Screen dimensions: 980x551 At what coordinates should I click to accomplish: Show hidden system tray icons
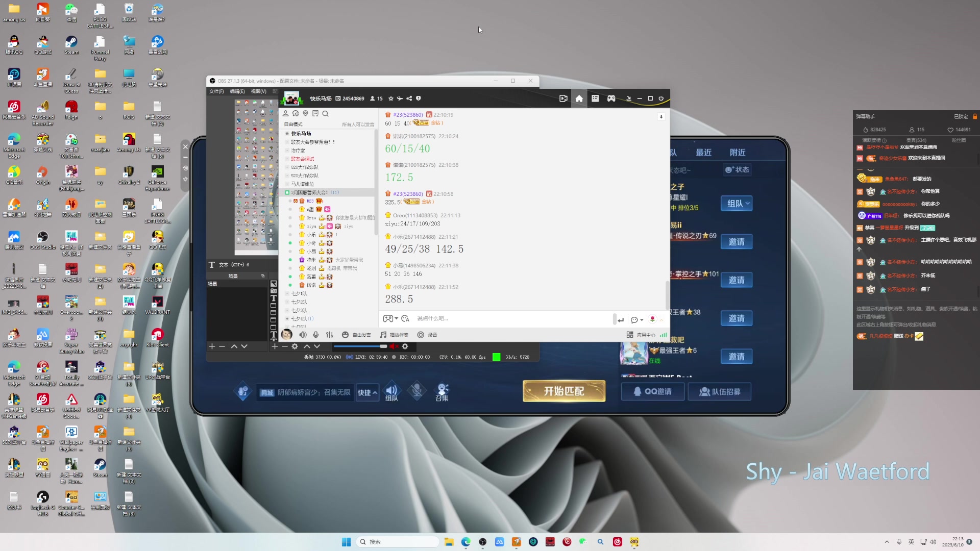tap(887, 542)
